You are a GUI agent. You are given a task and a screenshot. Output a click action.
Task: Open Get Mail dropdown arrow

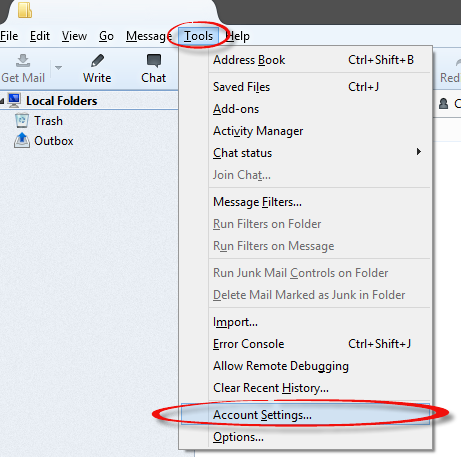coord(58,68)
